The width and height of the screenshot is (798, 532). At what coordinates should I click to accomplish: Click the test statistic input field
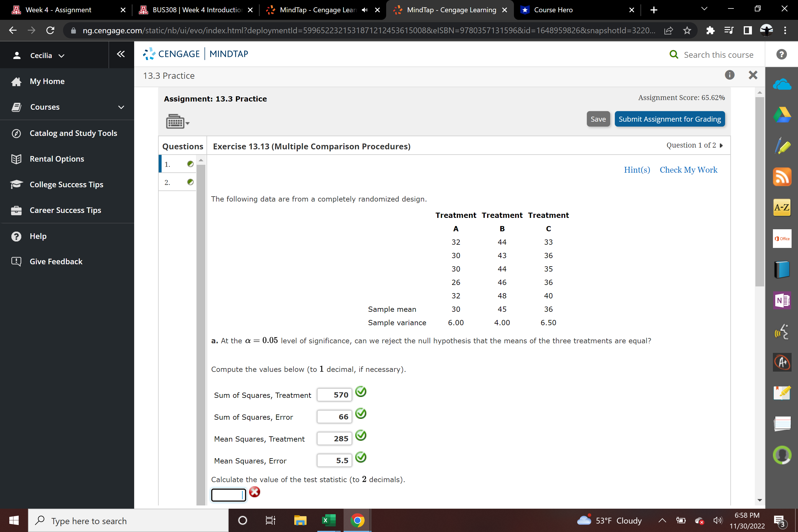coord(228,495)
